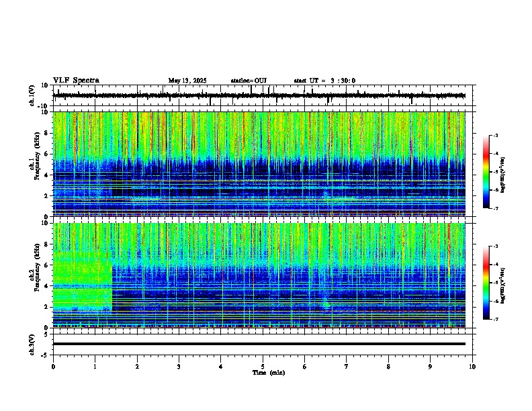The image size is (532, 411).
Task: Click the ch.2 "Frequency (kHz)" axis label
Action: click(x=37, y=267)
